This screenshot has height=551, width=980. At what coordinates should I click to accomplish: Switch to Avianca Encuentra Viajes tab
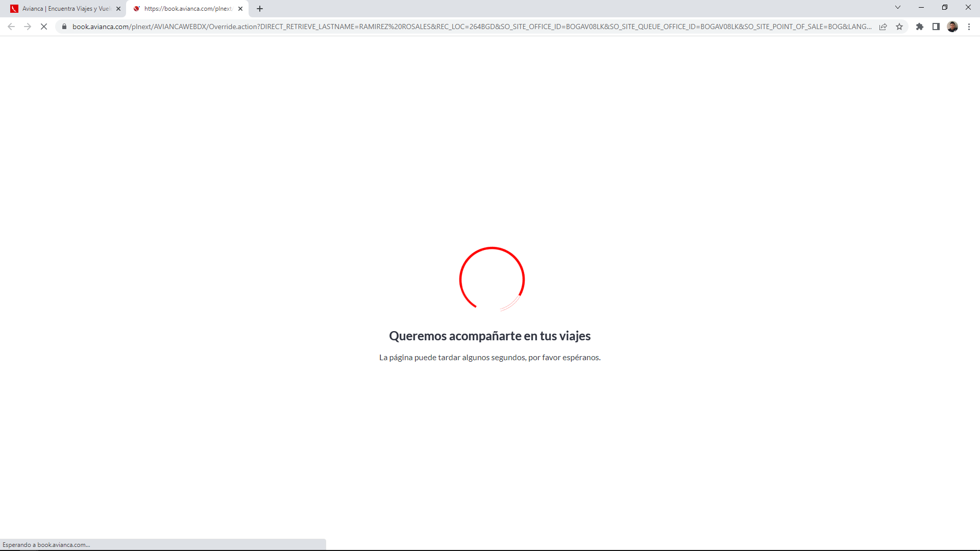coord(65,9)
